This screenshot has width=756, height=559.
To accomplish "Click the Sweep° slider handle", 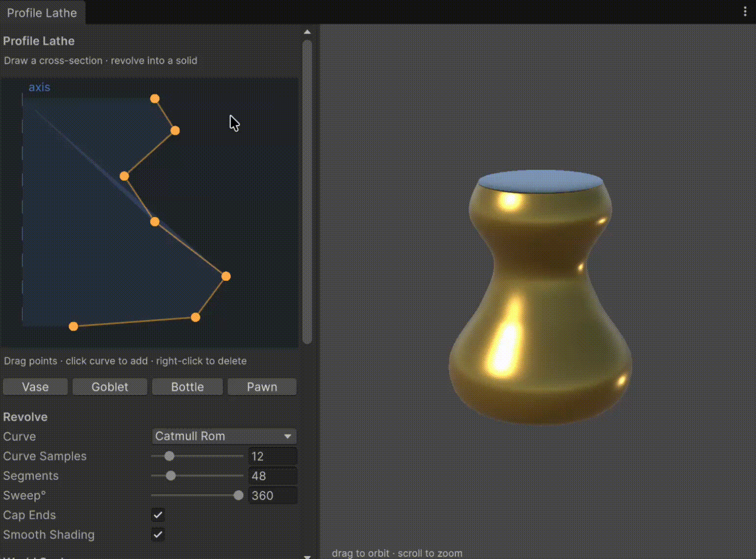I will click(x=239, y=496).
